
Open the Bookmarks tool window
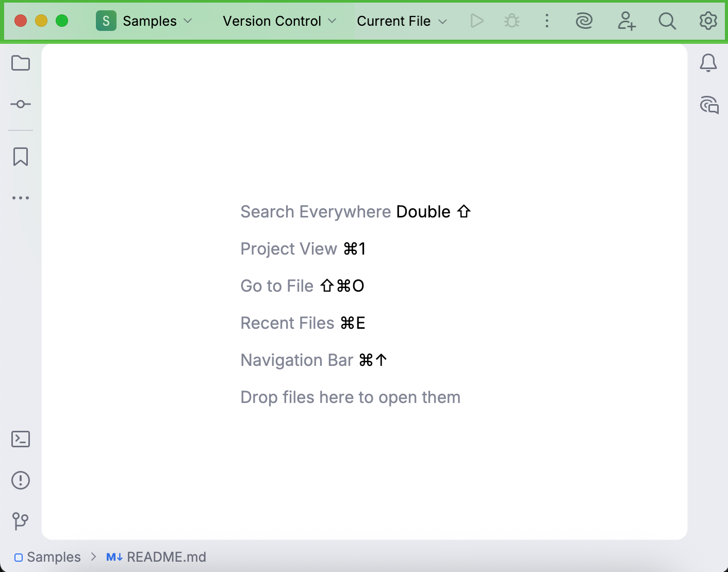click(21, 157)
